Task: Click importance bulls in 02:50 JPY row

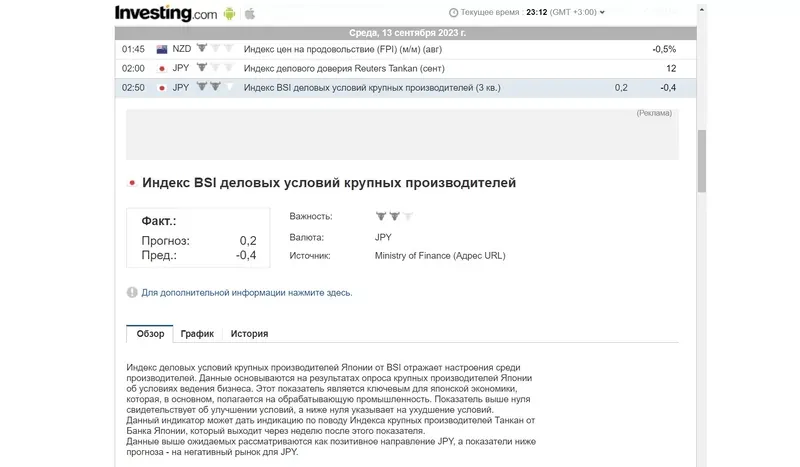Action: pos(215,87)
